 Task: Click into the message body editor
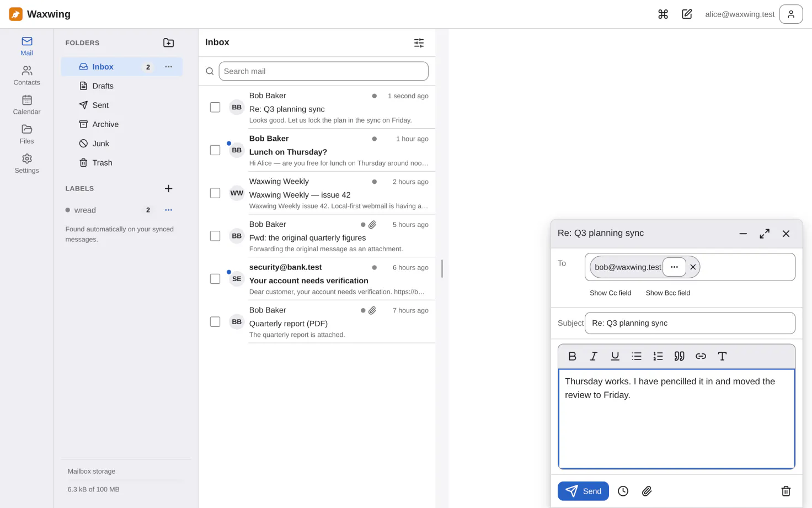point(676,419)
